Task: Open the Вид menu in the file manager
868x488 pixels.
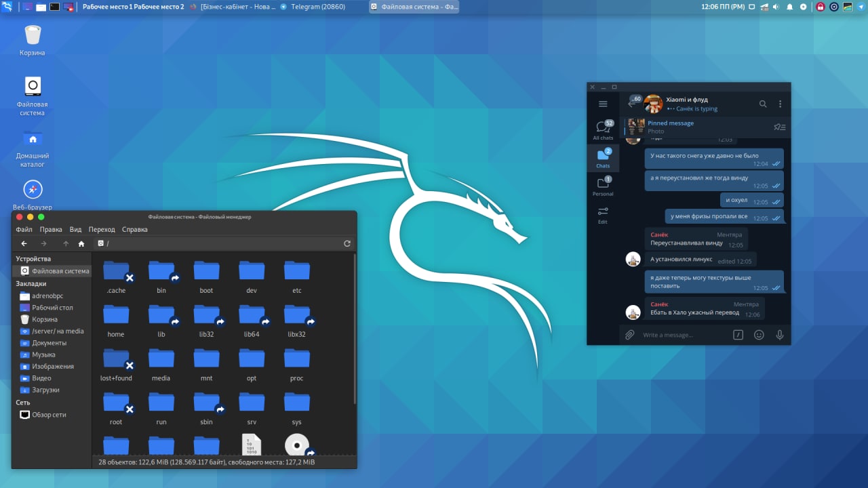Action: tap(75, 229)
